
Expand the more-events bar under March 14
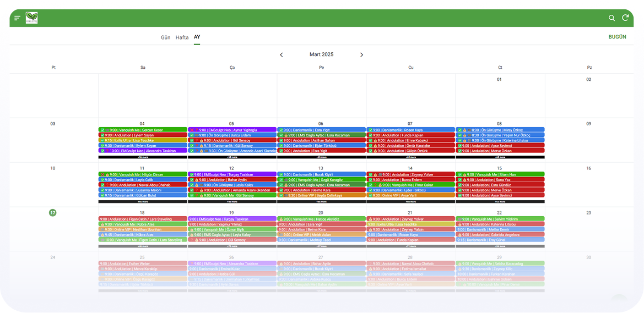coord(410,202)
